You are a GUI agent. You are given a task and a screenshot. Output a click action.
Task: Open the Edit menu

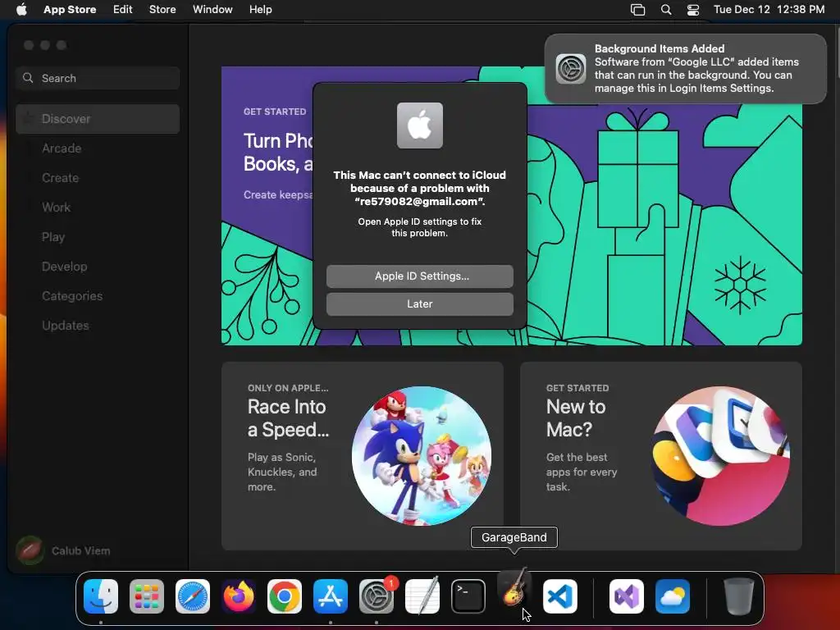click(123, 10)
